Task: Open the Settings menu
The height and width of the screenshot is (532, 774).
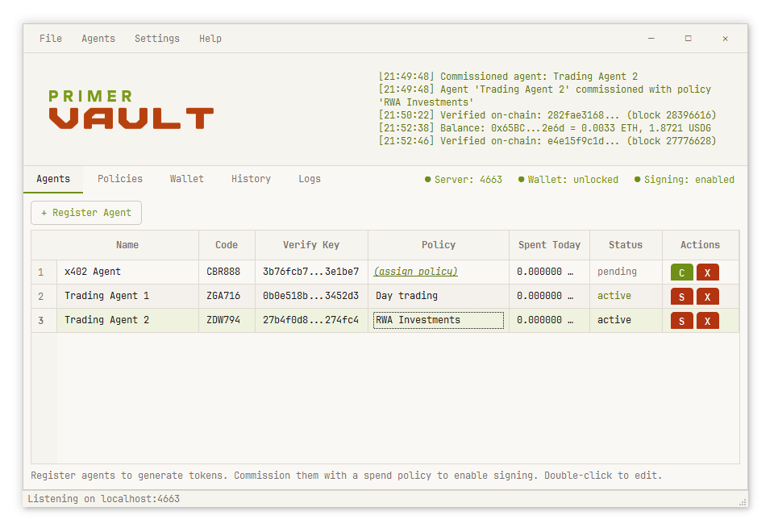Action: pyautogui.click(x=157, y=39)
